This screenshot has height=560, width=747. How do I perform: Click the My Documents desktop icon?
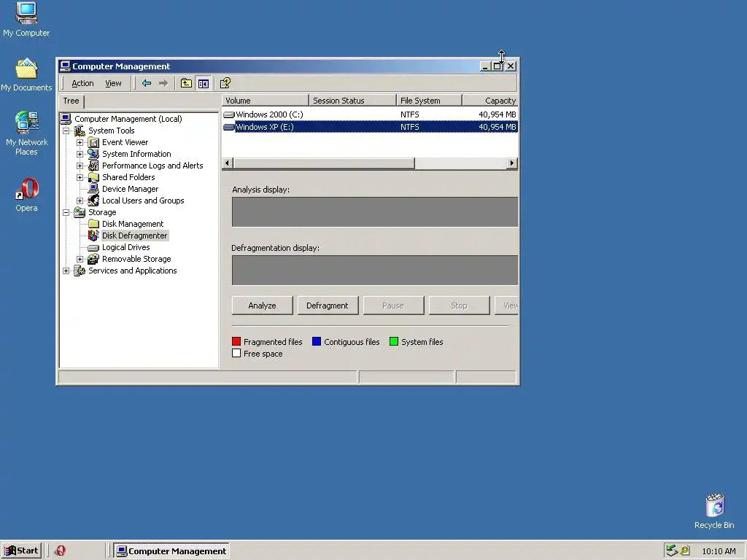click(x=26, y=68)
